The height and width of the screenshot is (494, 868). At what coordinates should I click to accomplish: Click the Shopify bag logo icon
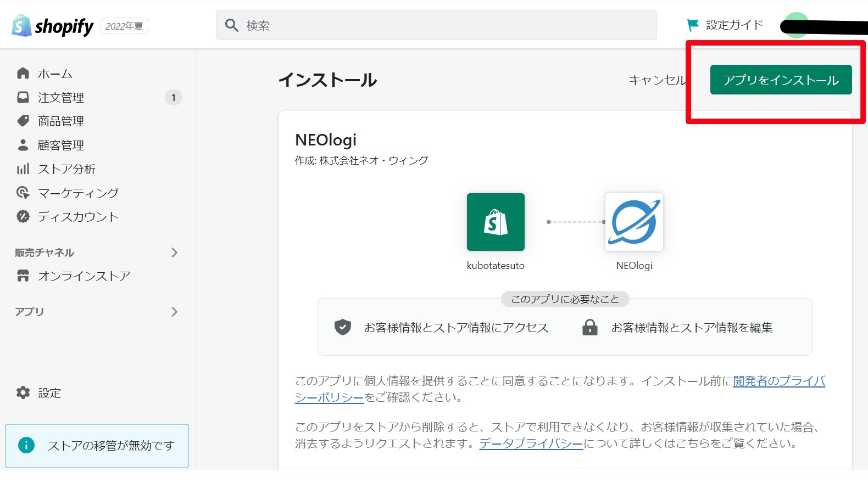click(21, 25)
